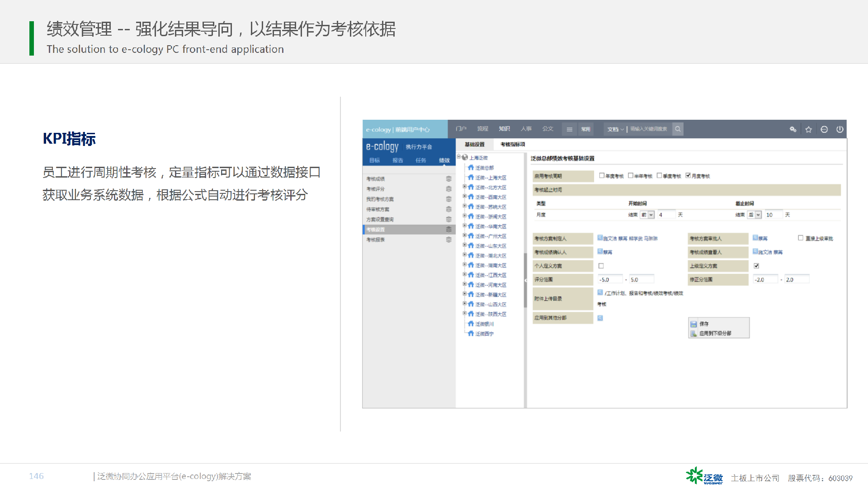Image resolution: width=868 pixels, height=488 pixels.
Task: Click the power logout icon
Action: [x=840, y=129]
